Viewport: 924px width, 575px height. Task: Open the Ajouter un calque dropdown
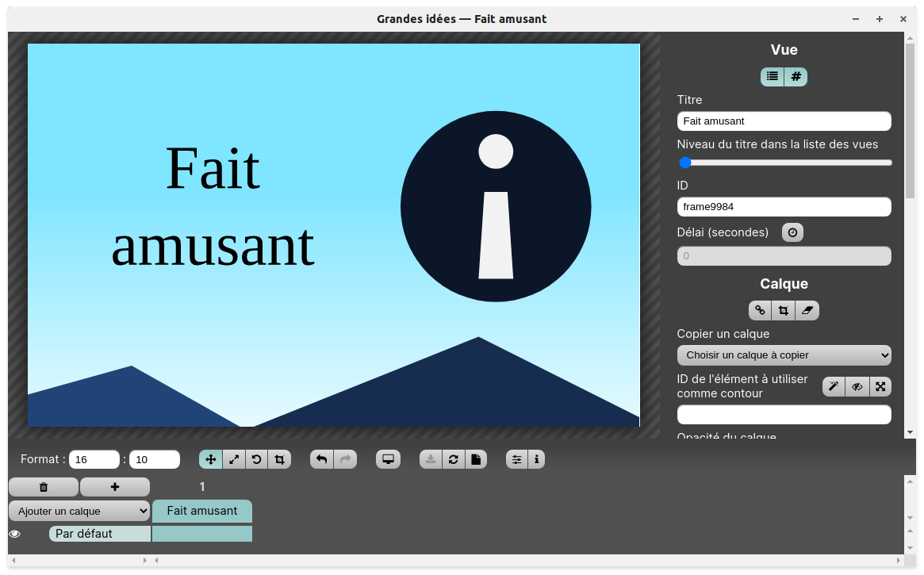(x=79, y=512)
